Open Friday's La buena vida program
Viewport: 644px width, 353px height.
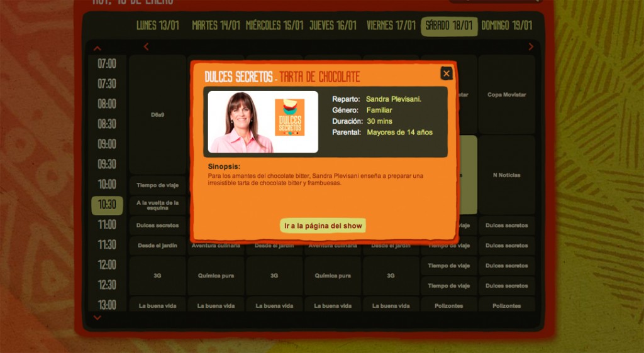point(391,305)
